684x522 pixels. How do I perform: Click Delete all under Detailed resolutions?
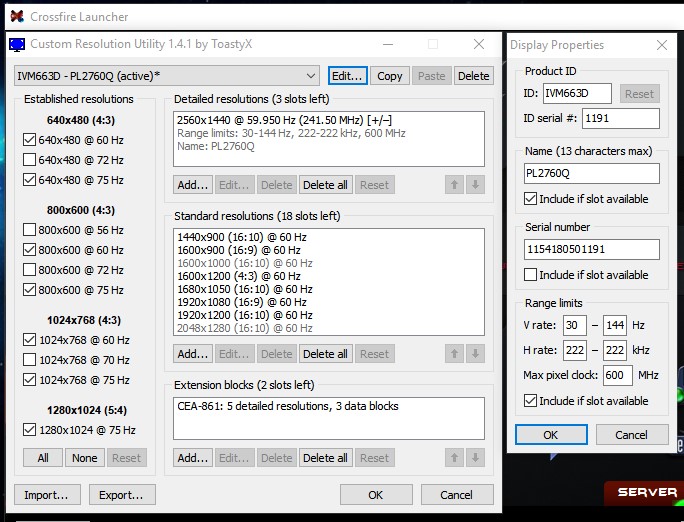pyautogui.click(x=325, y=185)
